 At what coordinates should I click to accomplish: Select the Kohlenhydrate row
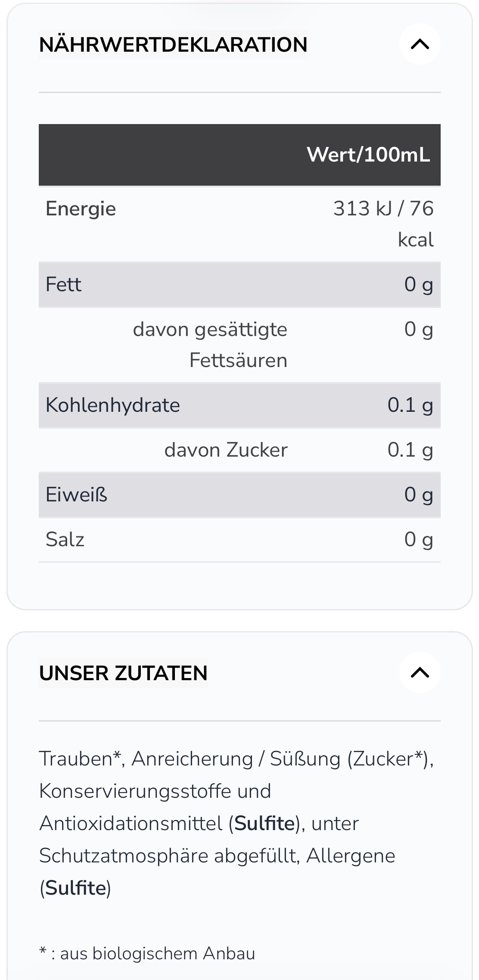click(x=239, y=405)
